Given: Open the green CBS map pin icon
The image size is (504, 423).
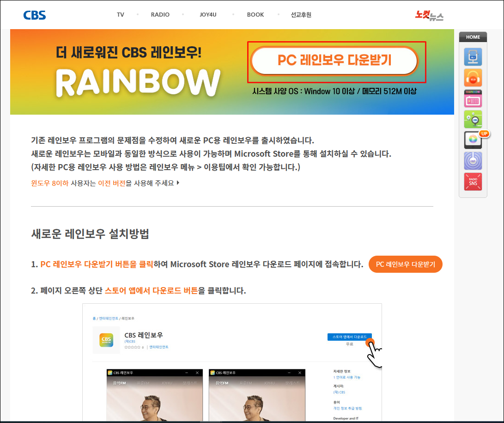Looking at the screenshot, I should pyautogui.click(x=473, y=119).
